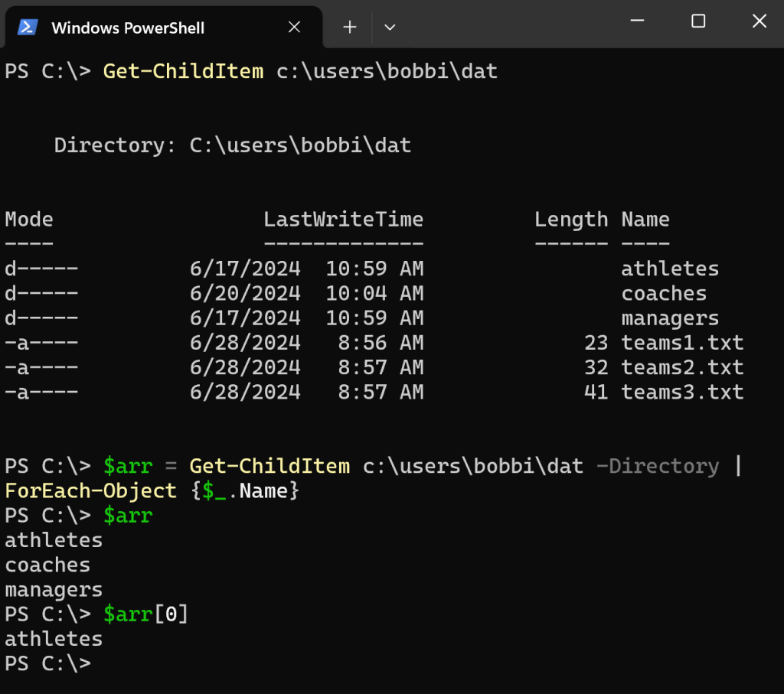Open the new tab dropdown chevron
This screenshot has width=784, height=694.
[x=390, y=27]
